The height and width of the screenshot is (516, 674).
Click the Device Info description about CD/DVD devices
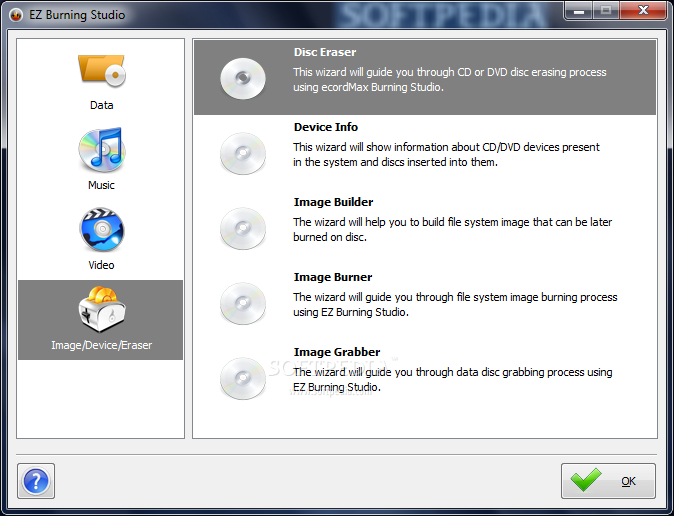[446, 155]
